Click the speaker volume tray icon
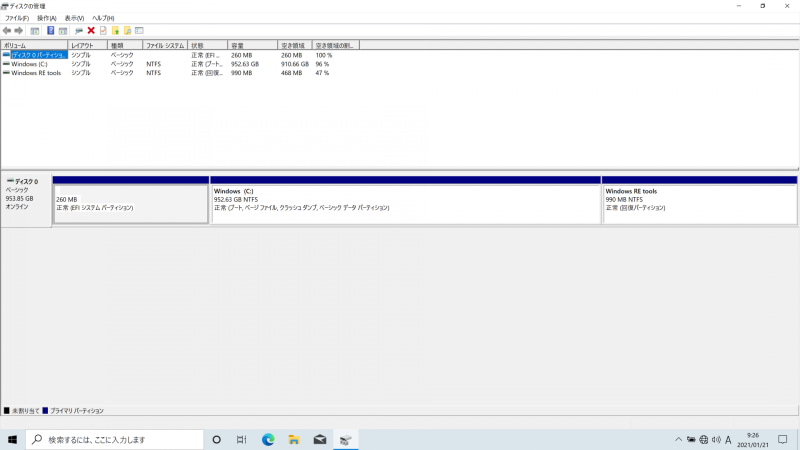This screenshot has height=450, width=800. (716, 439)
